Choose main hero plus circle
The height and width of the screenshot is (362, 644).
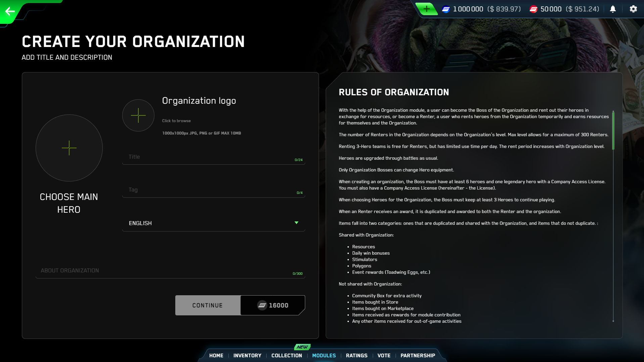coord(69,148)
